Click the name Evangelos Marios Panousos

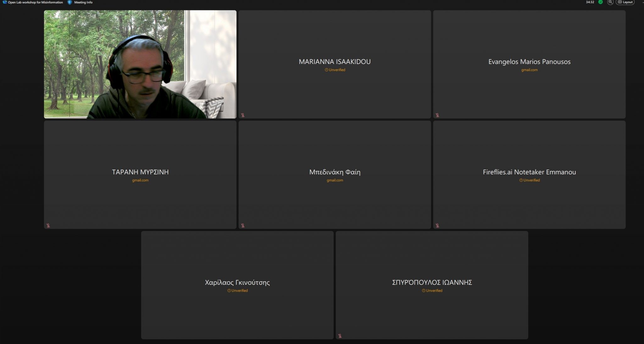(529, 62)
